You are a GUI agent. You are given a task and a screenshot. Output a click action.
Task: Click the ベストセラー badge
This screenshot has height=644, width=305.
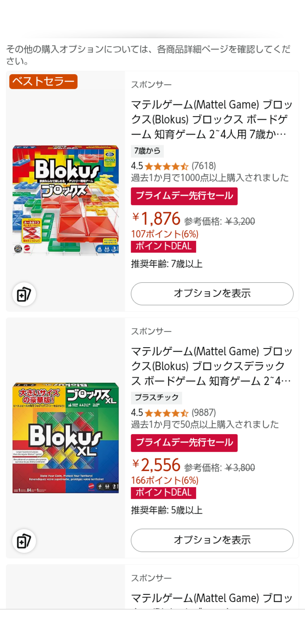(43, 81)
